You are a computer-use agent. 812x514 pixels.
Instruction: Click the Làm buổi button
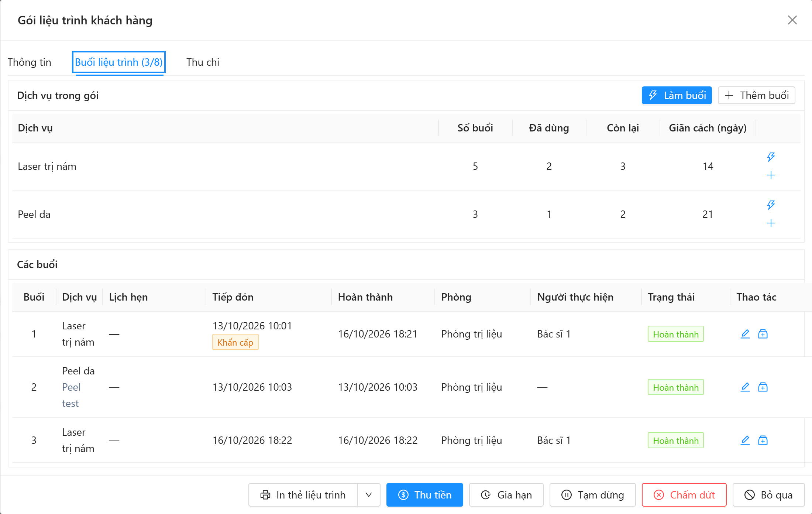point(677,95)
